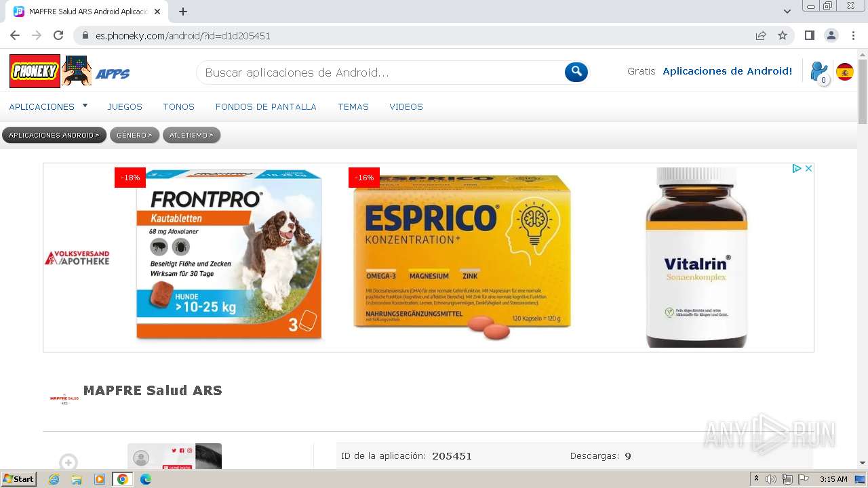Click the app screenshot thumbnail
868x488 pixels.
[174, 456]
